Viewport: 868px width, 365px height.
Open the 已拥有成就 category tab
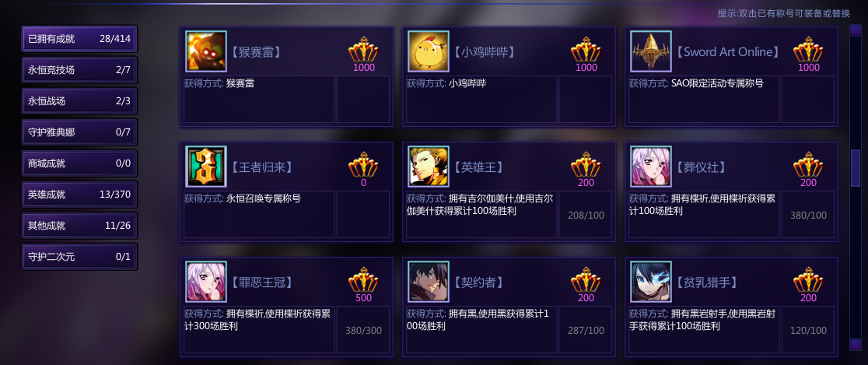(x=79, y=40)
